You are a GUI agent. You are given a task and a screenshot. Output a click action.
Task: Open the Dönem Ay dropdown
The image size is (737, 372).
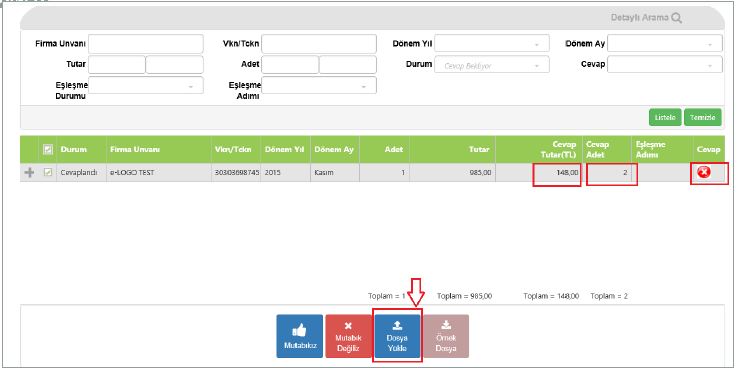tap(665, 43)
